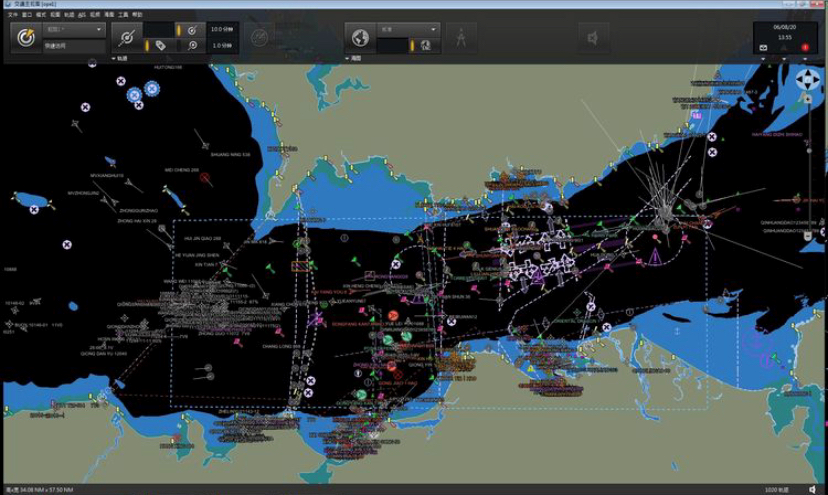Click the red circle target near WEI CHENG 268
Screen dimensions: 828x495
[x=204, y=177]
